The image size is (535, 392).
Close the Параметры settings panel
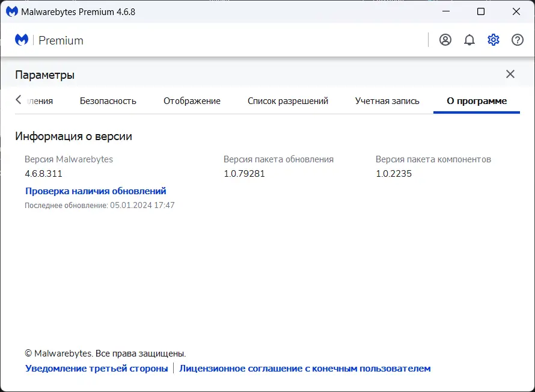510,74
